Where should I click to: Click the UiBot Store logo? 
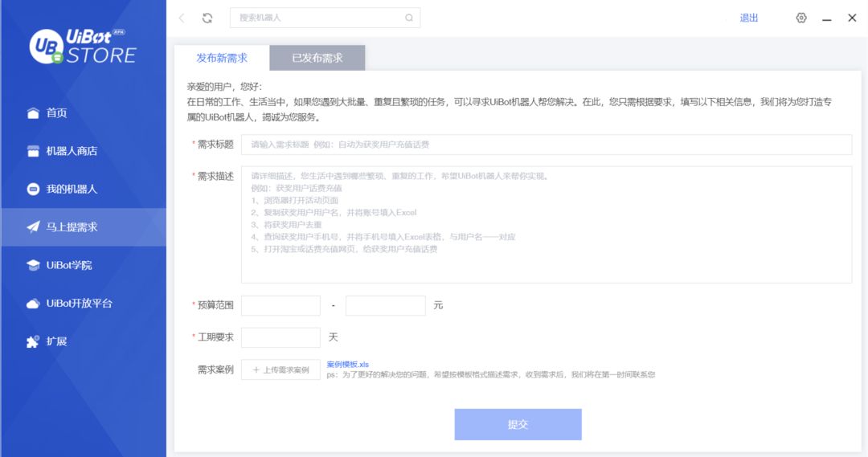(x=83, y=47)
